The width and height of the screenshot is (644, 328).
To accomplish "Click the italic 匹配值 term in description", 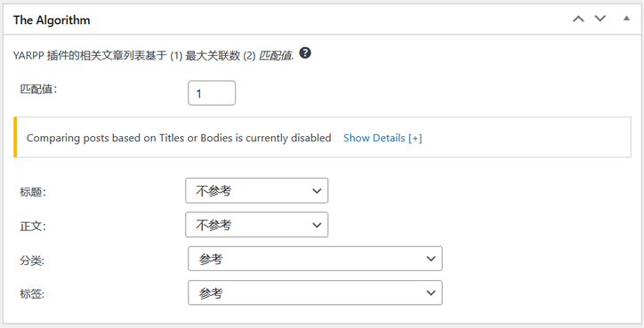I will [276, 56].
